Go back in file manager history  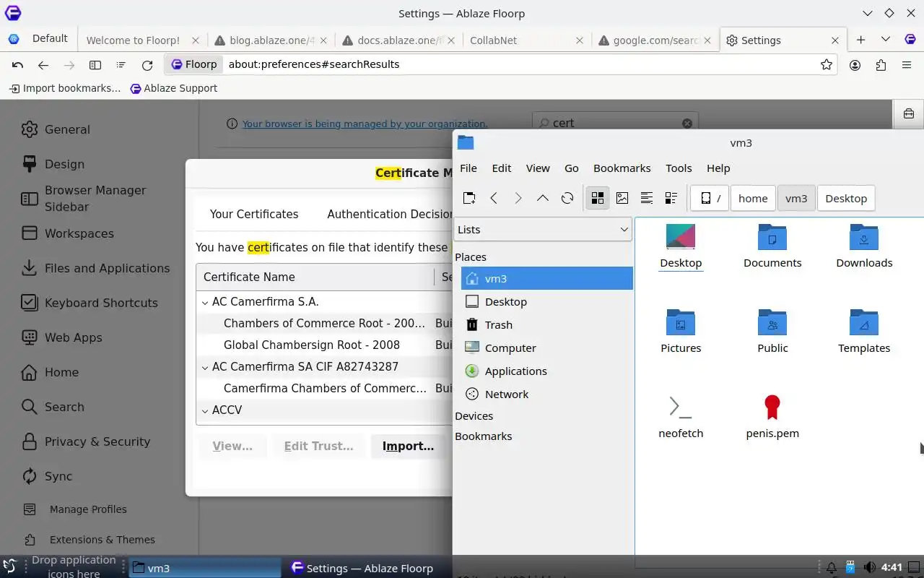pyautogui.click(x=494, y=198)
